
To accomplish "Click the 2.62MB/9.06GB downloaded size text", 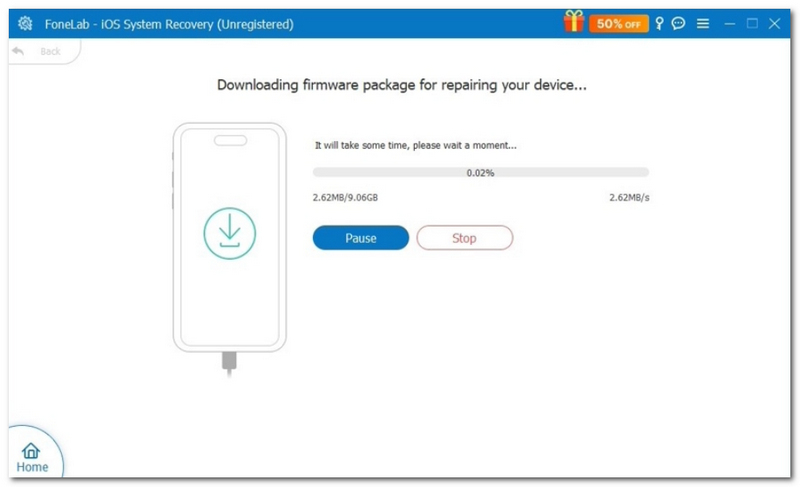I will click(345, 197).
